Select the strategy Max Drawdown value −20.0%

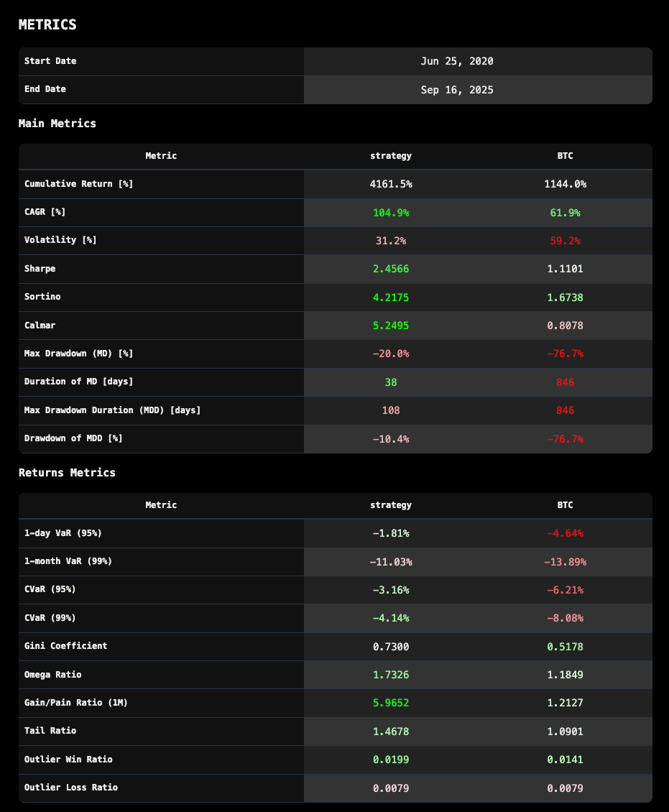click(391, 354)
